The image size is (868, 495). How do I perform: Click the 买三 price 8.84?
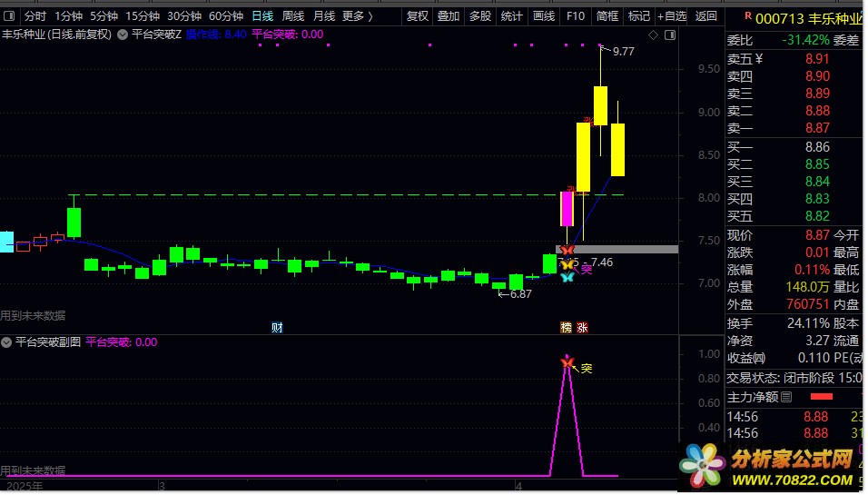tap(818, 182)
